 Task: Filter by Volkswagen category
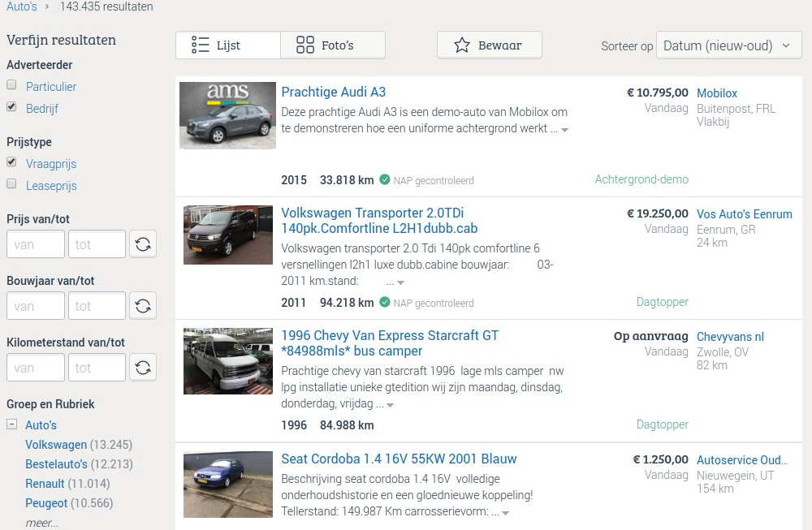click(56, 445)
